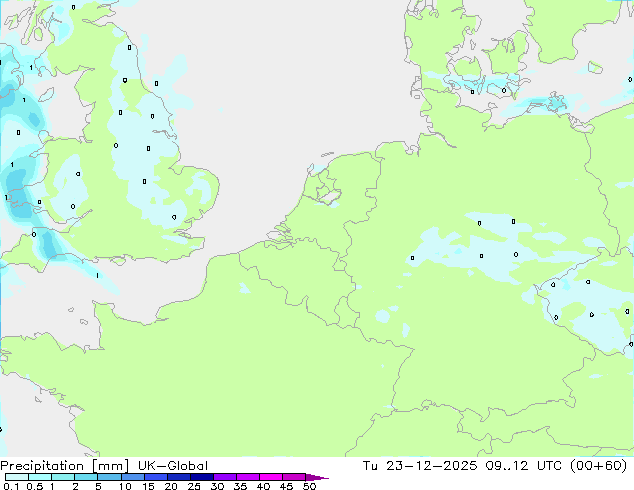634x490 pixels.
Task: Click the light precipitation area over the Danish islands
Action: click(480, 85)
